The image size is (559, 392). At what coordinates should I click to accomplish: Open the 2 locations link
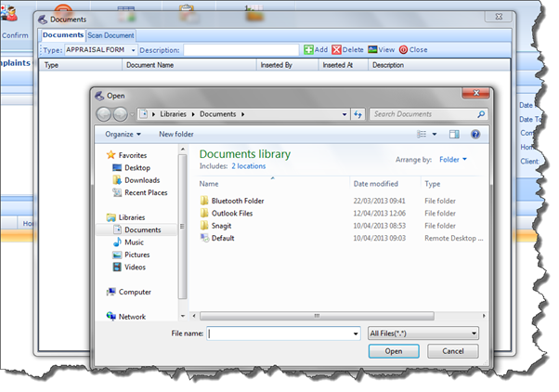point(249,166)
